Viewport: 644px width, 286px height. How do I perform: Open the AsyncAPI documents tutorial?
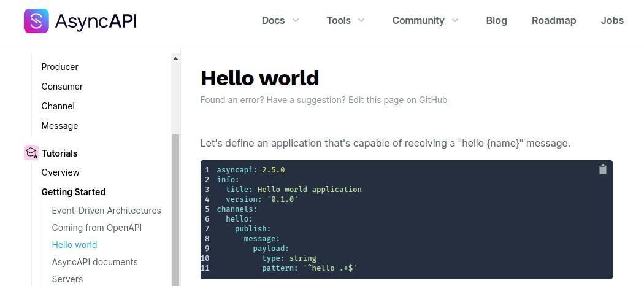pyautogui.click(x=94, y=262)
